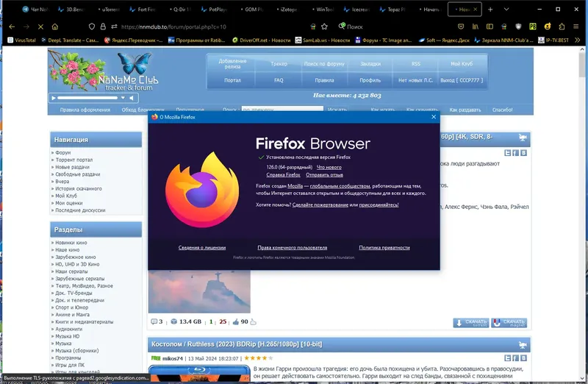Click the green PB extension icon

click(533, 26)
